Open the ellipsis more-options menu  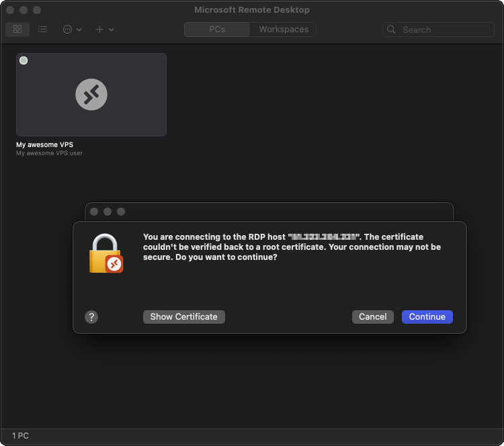pyautogui.click(x=71, y=30)
